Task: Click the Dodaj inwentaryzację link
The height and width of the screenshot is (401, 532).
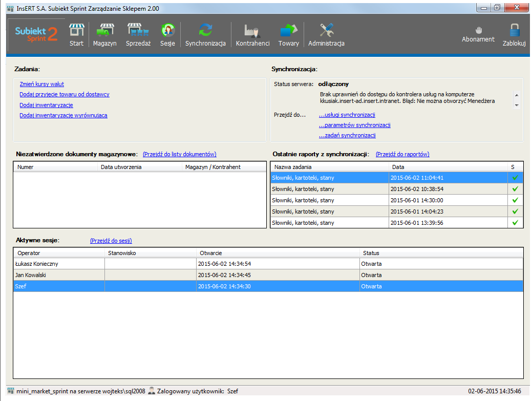Action: click(46, 105)
